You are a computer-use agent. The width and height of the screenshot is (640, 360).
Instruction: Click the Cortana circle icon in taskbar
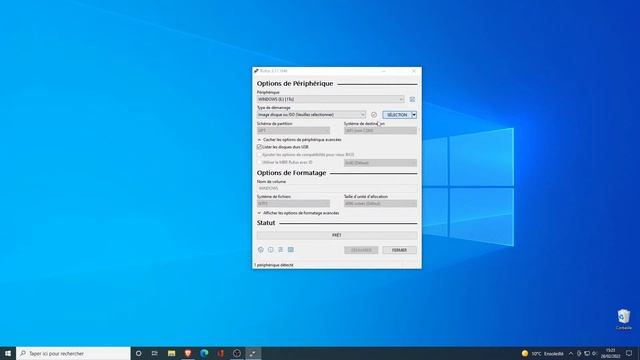click(x=138, y=353)
